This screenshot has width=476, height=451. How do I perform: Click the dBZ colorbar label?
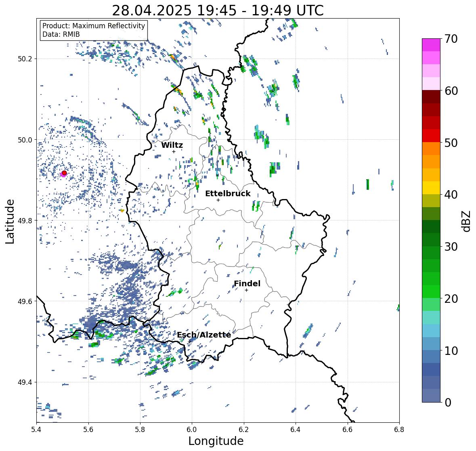[x=467, y=221]
